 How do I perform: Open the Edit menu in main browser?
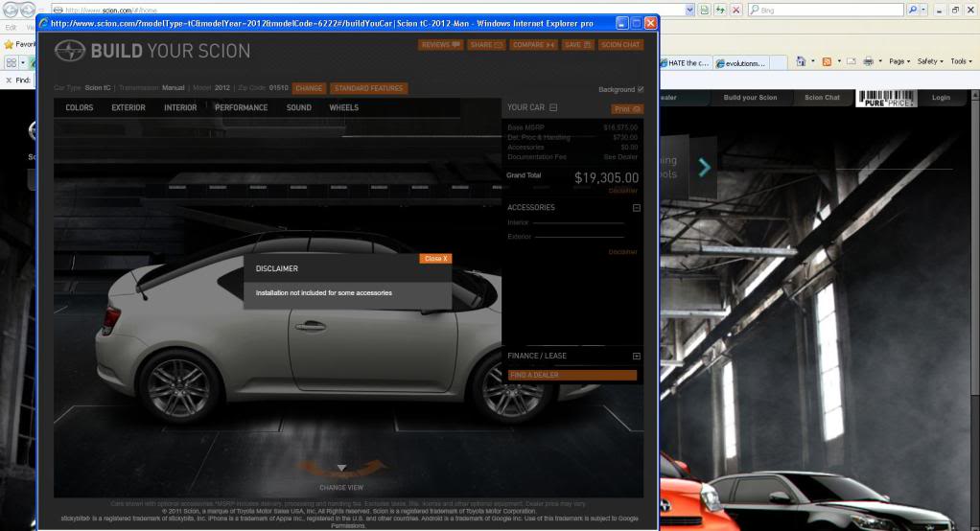click(11, 28)
